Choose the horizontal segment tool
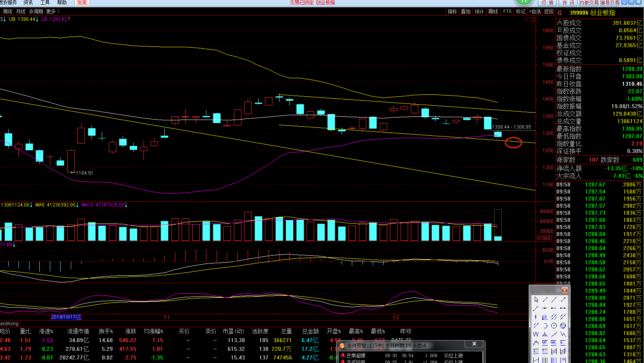Viewport: 644px width, 363px height. (x=563, y=308)
